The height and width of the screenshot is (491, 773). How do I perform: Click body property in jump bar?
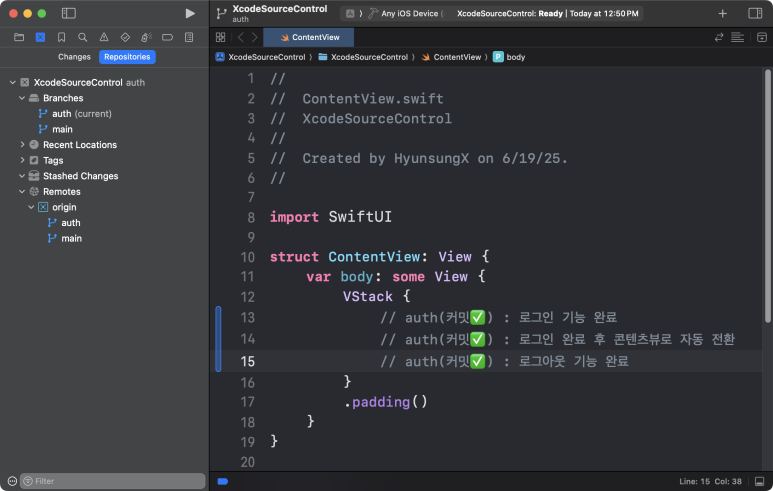tap(510, 57)
